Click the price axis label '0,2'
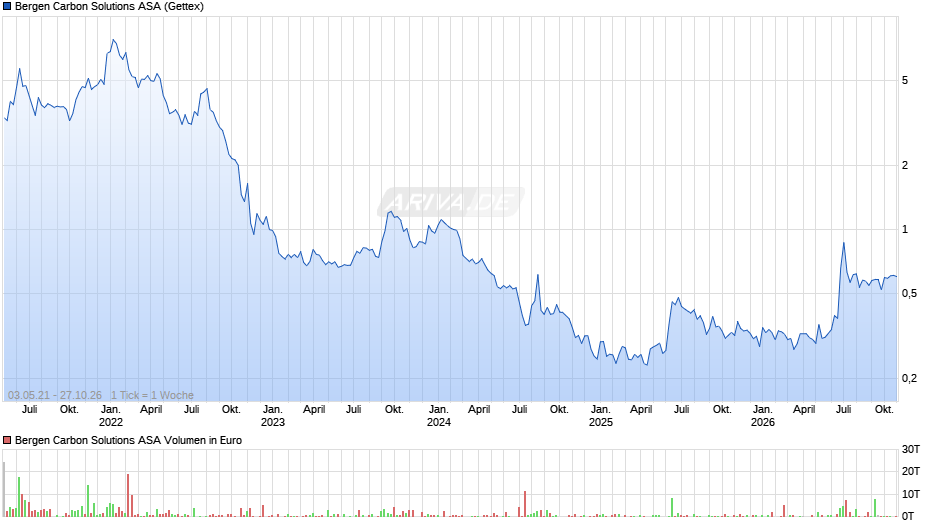This screenshot has height=526, width=940. (x=909, y=378)
